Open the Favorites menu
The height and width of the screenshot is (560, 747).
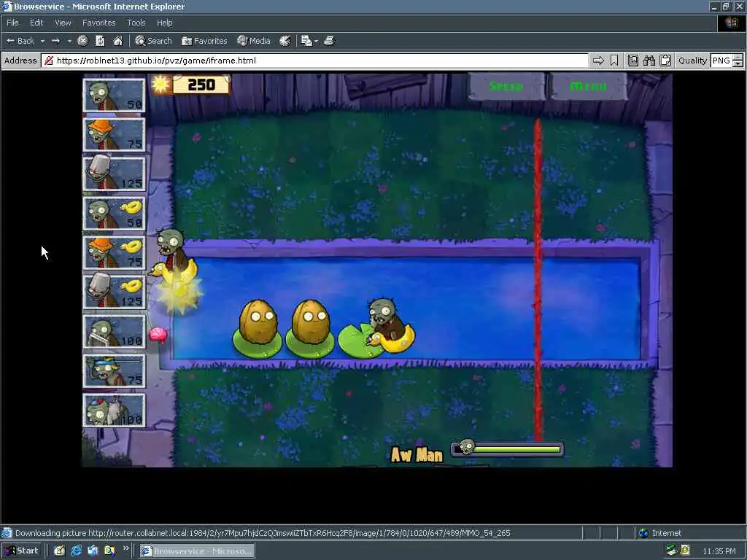point(98,23)
